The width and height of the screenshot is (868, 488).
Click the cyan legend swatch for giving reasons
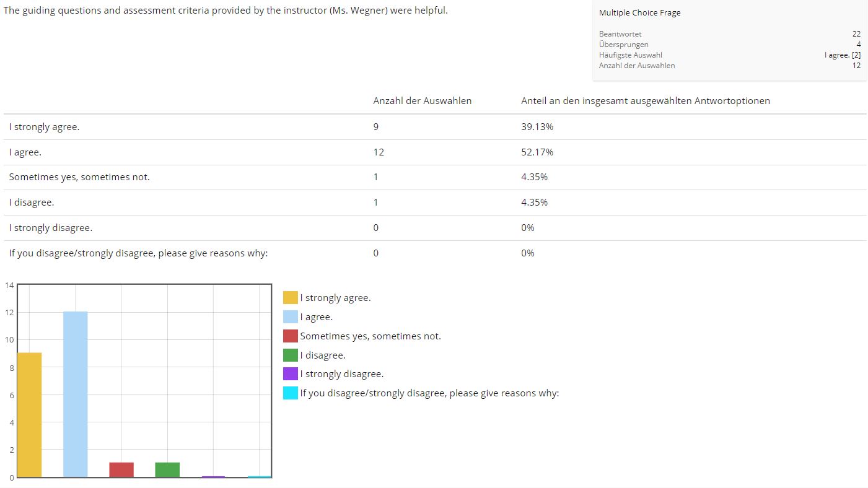[x=290, y=393]
